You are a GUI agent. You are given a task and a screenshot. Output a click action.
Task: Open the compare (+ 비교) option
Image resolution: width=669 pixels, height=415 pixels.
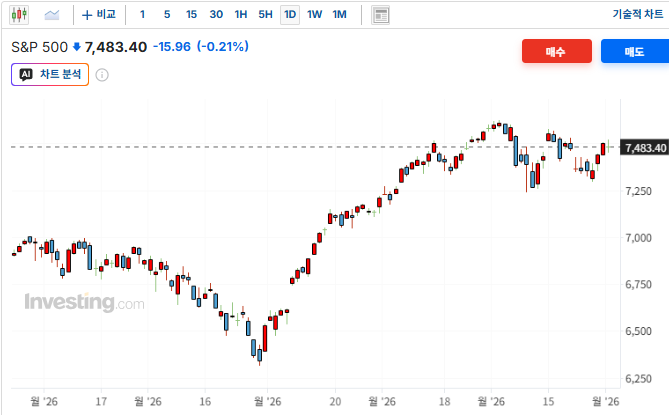click(99, 15)
